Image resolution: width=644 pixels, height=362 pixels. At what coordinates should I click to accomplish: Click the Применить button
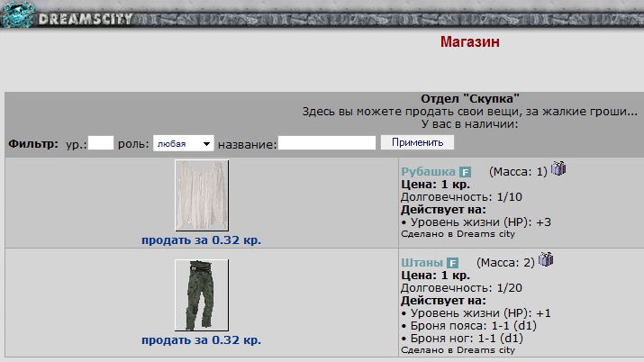click(x=417, y=142)
